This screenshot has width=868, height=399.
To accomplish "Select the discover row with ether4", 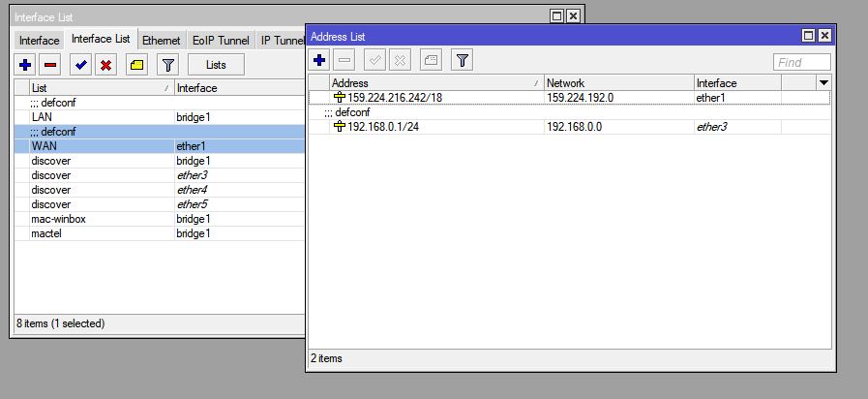I will 160,190.
